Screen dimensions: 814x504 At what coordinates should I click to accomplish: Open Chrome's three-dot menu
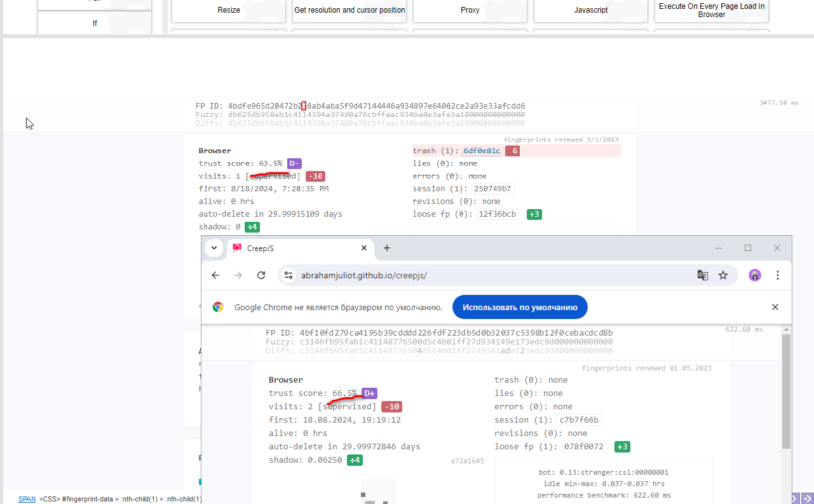coord(778,275)
